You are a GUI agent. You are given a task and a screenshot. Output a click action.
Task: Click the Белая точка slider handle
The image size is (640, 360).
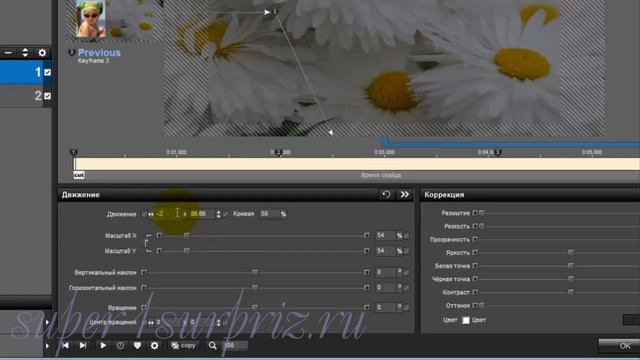coord(571,266)
